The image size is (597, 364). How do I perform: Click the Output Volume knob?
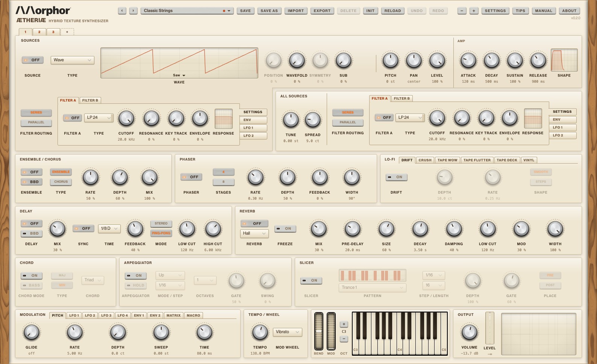[x=469, y=332]
